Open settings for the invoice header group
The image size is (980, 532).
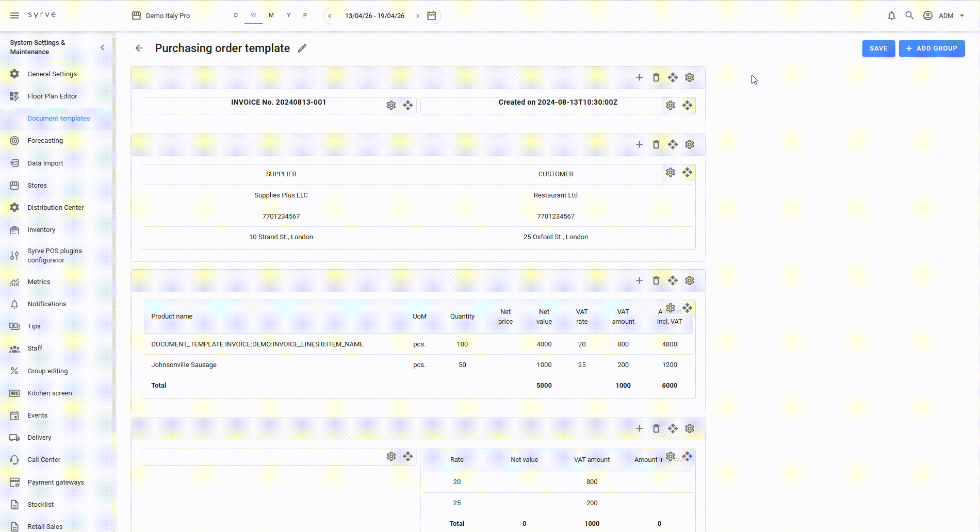(x=690, y=77)
